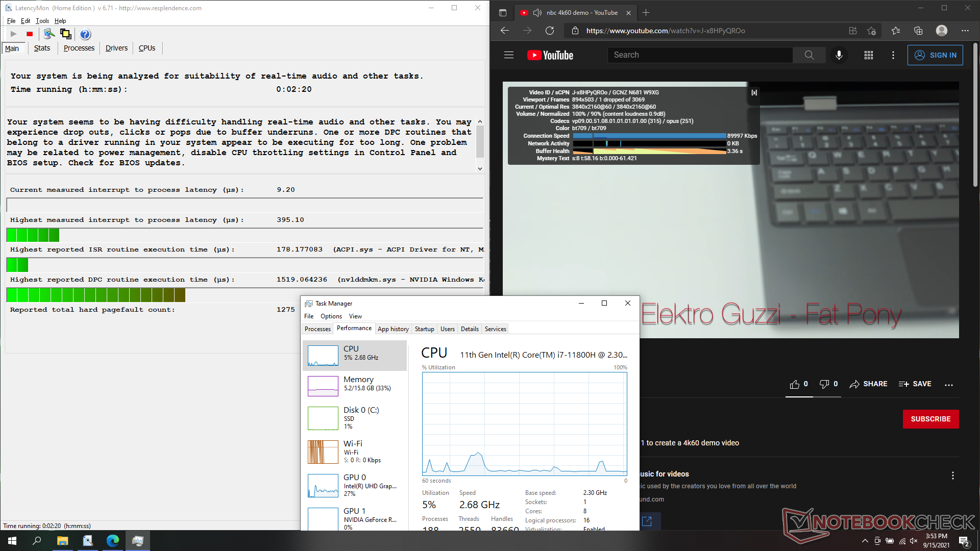This screenshot has height=551, width=980.
Task: Switch to the Drivers tab
Action: click(116, 48)
